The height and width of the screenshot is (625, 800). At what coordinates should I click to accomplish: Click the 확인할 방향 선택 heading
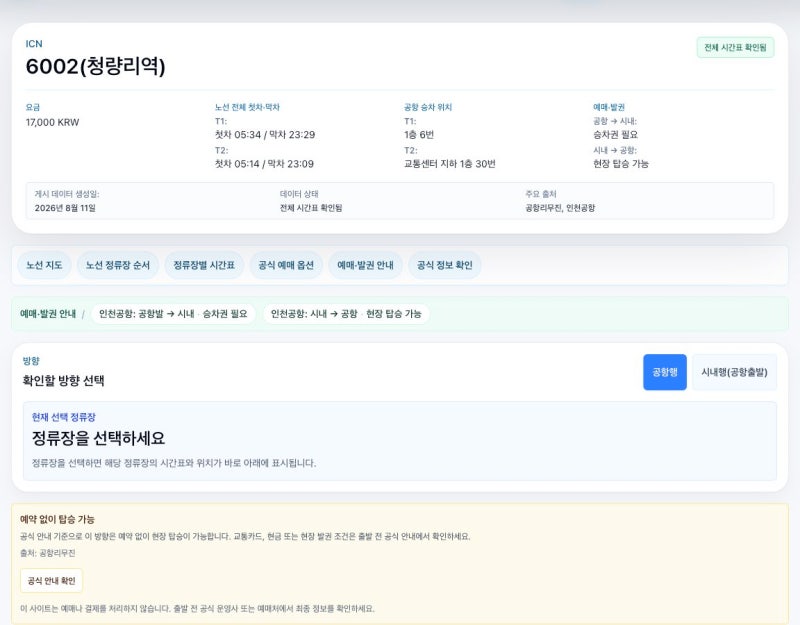point(63,381)
